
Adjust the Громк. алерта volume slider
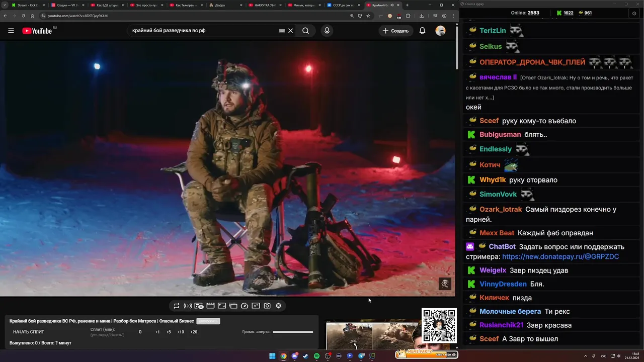tap(293, 332)
